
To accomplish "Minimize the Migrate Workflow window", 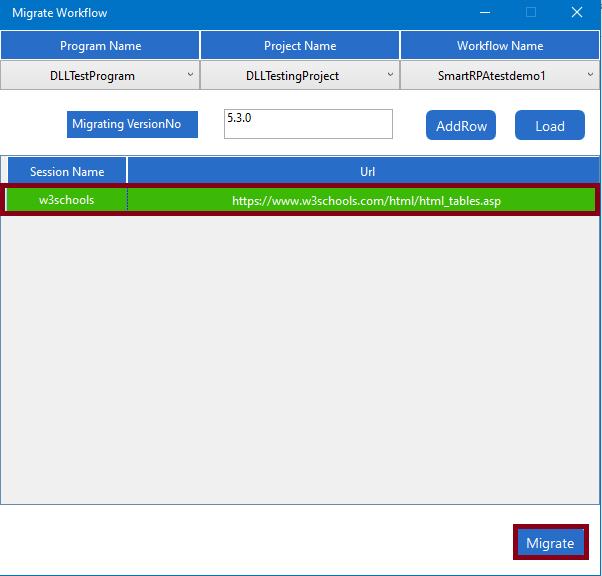I will click(485, 13).
